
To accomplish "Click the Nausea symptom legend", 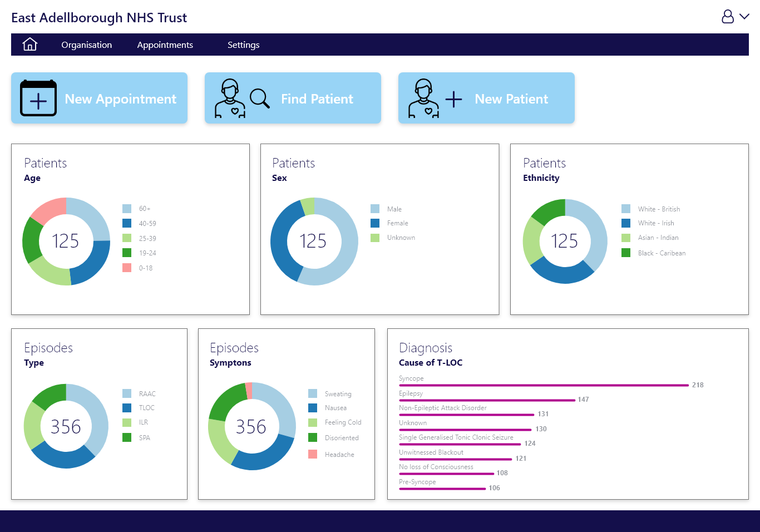I will (x=328, y=408).
